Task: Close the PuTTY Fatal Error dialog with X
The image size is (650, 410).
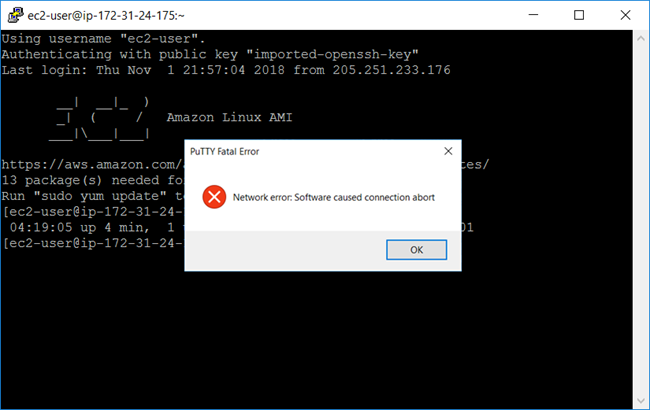Action: tap(447, 151)
